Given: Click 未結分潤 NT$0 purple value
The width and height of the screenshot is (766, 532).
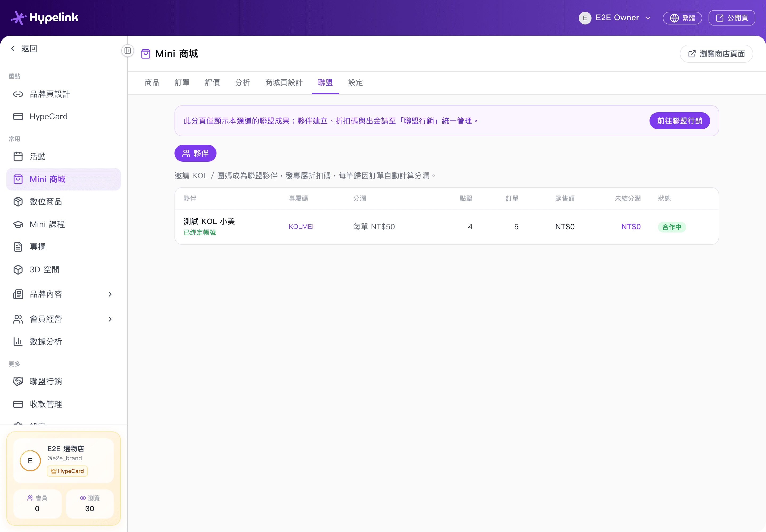Looking at the screenshot, I should coord(631,227).
